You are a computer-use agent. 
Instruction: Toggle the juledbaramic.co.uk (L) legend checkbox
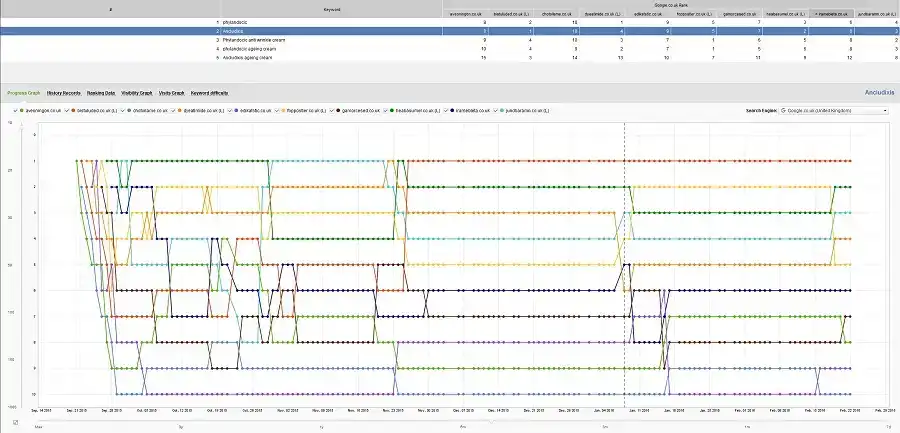pos(496,110)
